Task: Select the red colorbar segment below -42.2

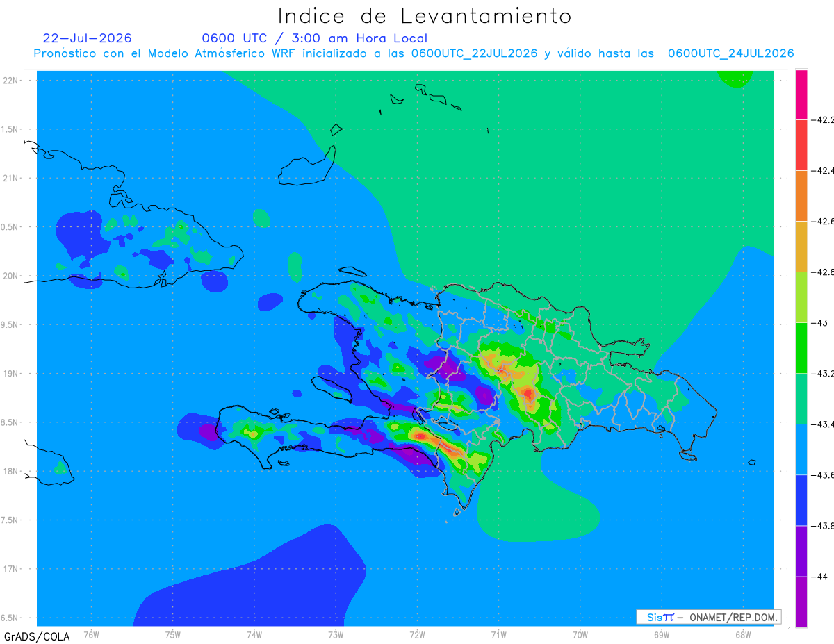Action: (801, 145)
